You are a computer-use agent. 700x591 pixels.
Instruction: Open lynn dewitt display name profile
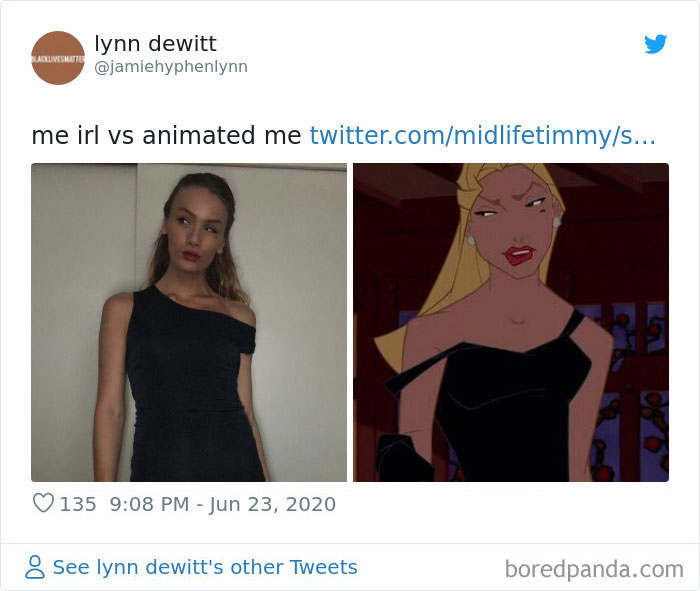pyautogui.click(x=155, y=44)
